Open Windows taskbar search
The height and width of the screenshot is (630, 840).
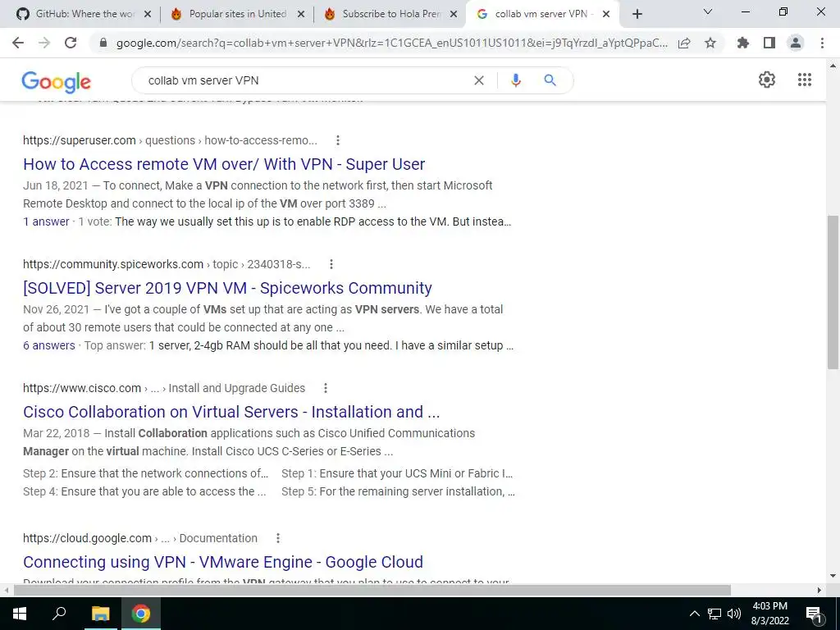[x=59, y=614]
